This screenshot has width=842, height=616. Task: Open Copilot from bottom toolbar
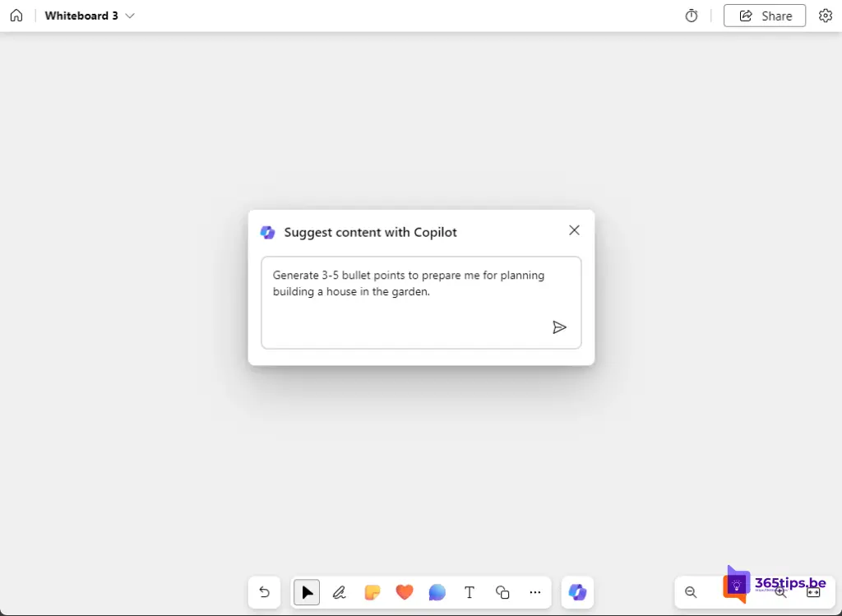coord(577,592)
